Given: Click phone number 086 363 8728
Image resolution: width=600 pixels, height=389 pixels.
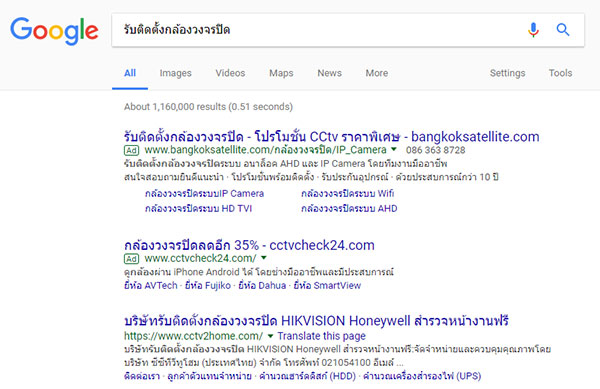Looking at the screenshot, I should click(435, 150).
